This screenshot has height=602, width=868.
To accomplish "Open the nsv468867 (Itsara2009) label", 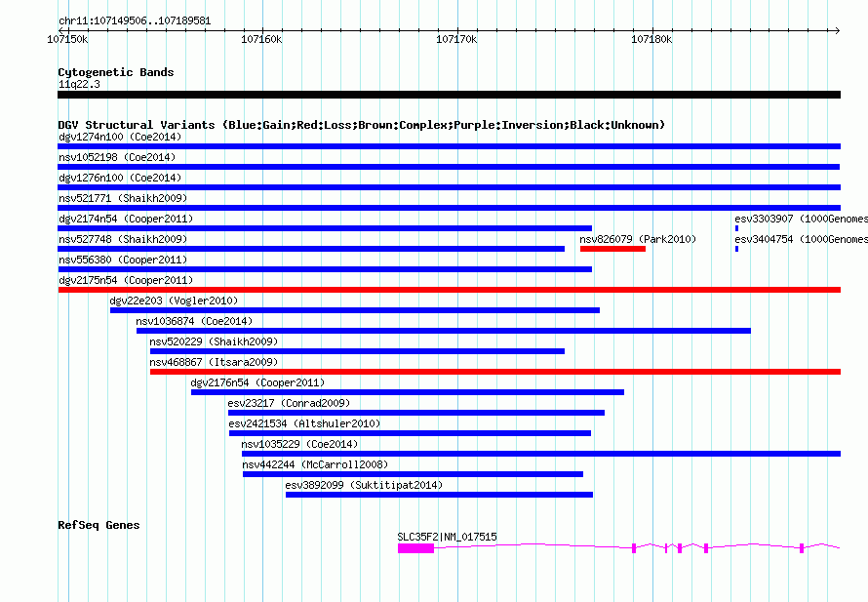I will 214,362.
